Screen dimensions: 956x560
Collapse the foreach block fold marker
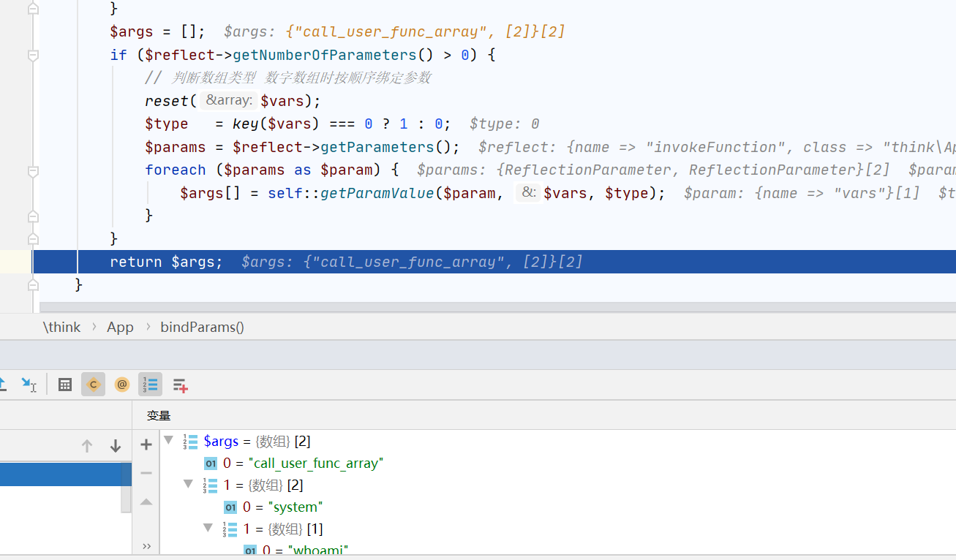(33, 171)
